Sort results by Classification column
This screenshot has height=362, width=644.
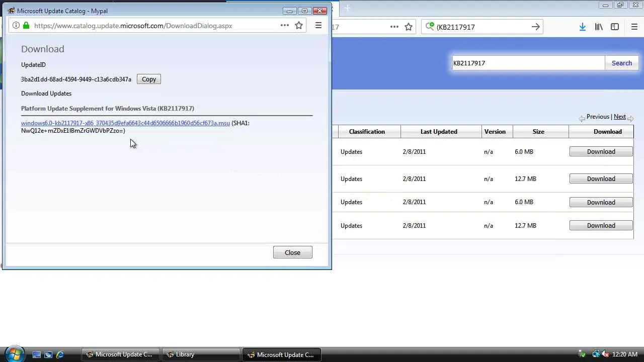[x=367, y=132]
